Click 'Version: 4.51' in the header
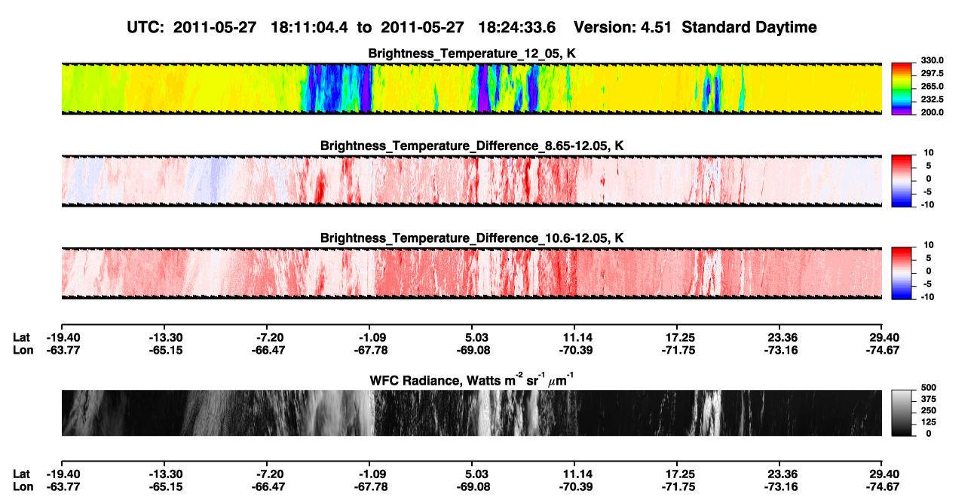 pos(622,28)
